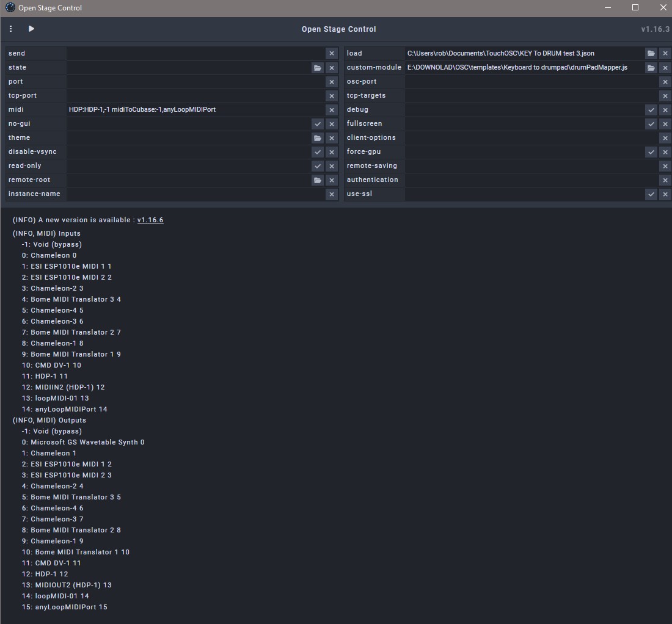The height and width of the screenshot is (624, 672).
Task: Clear the fullscreen option
Action: tap(665, 124)
